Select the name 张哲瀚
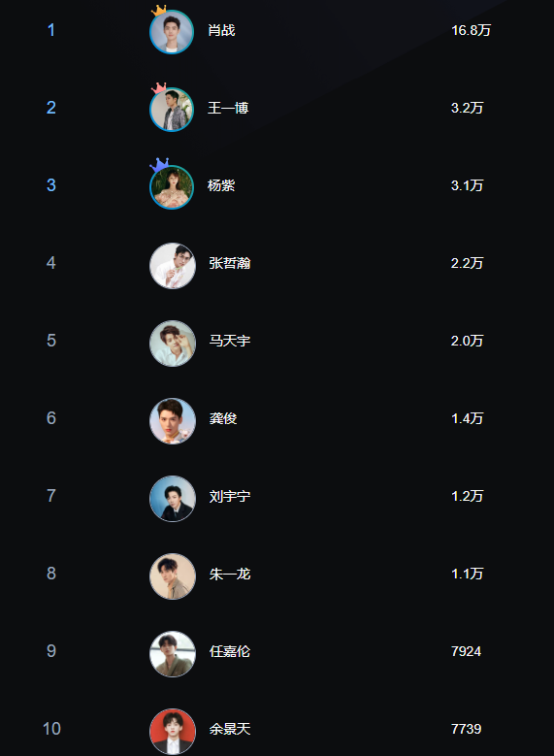 coord(230,263)
